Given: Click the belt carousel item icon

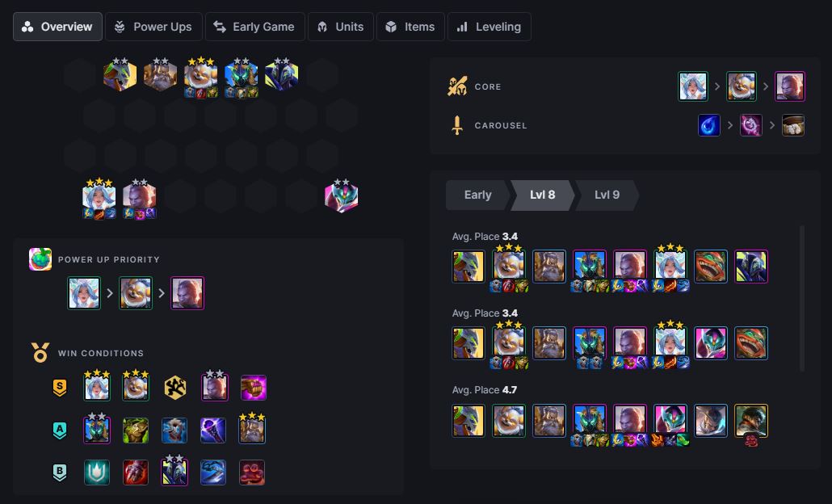Looking at the screenshot, I should pyautogui.click(x=793, y=126).
